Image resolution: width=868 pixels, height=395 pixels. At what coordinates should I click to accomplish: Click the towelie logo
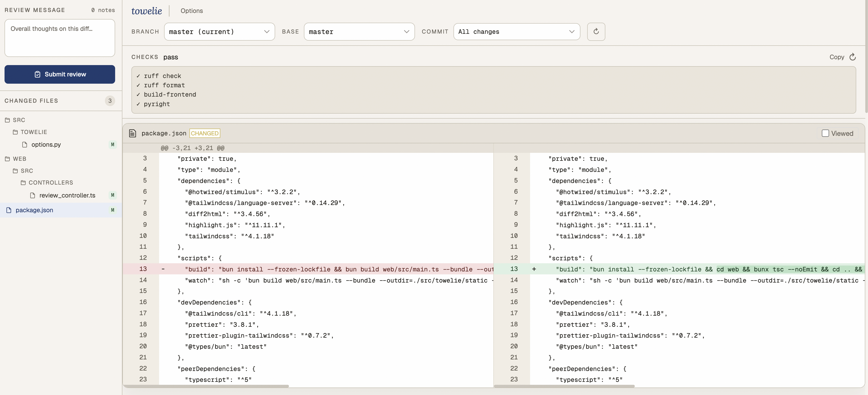coord(147,11)
